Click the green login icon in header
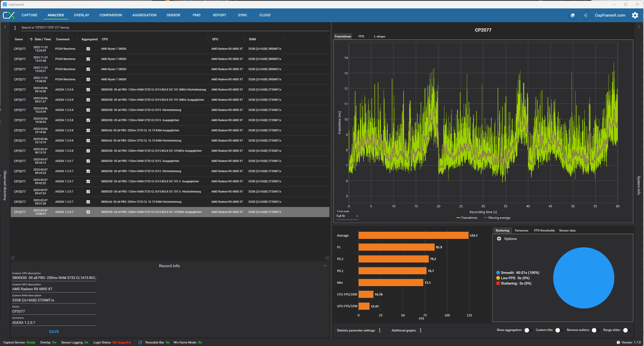The height and width of the screenshot is (346, 644). pos(586,15)
